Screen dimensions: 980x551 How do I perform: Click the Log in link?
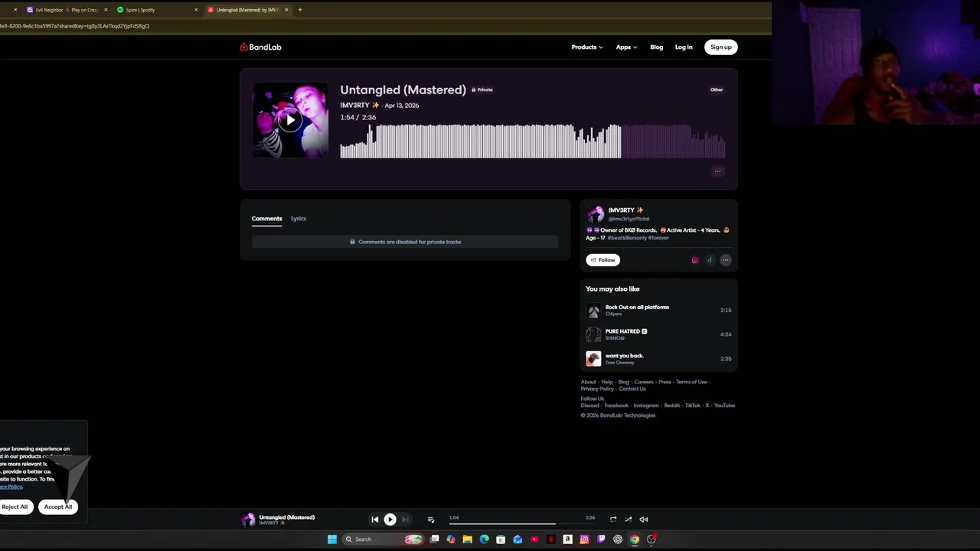tap(684, 47)
